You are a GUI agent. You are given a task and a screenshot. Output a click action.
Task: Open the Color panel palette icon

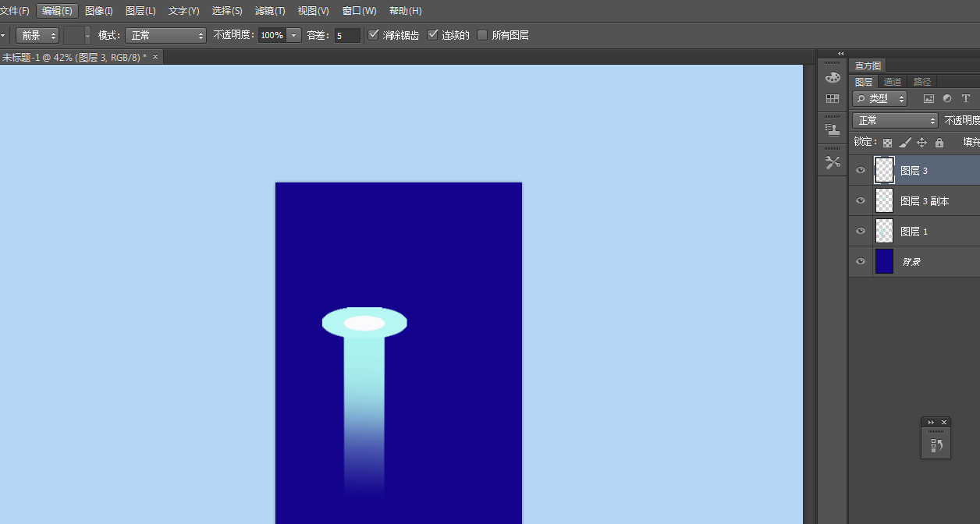(833, 77)
